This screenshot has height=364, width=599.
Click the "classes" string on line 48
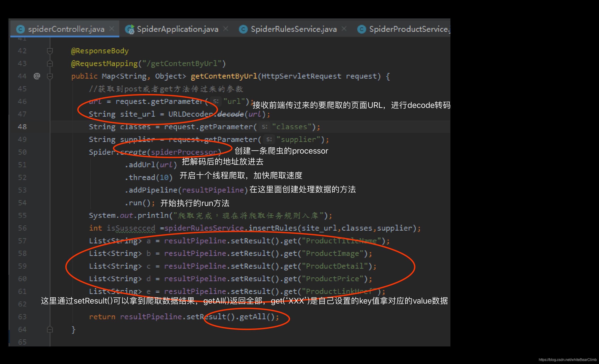point(291,127)
